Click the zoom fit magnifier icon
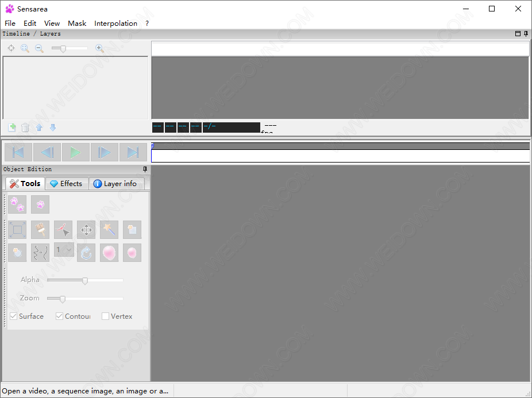This screenshot has height=398, width=532. pyautogui.click(x=25, y=48)
